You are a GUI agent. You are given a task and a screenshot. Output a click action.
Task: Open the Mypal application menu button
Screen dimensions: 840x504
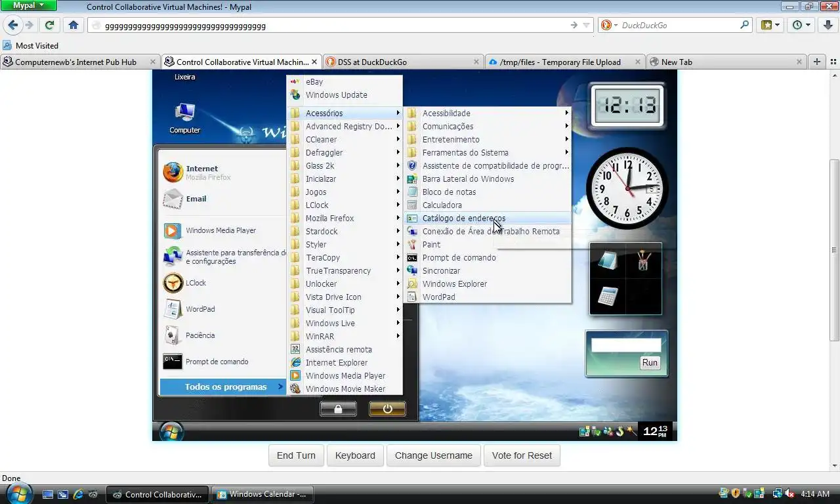click(29, 5)
